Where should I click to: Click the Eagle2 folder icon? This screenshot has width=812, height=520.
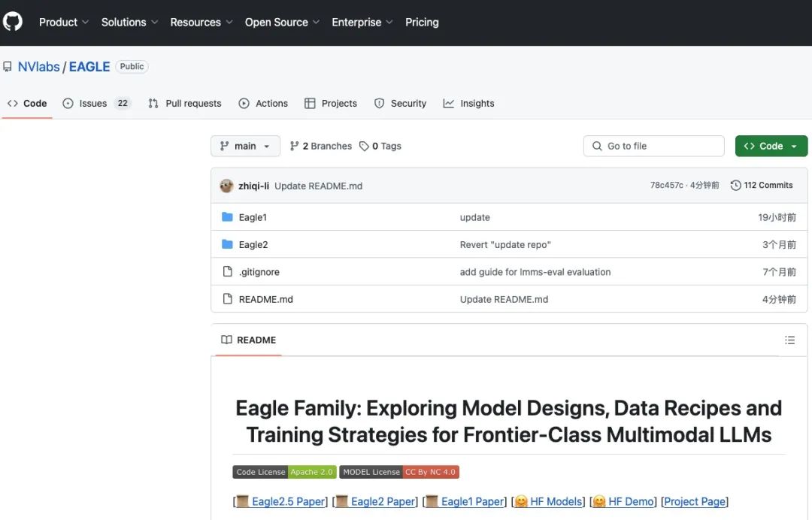pos(227,244)
